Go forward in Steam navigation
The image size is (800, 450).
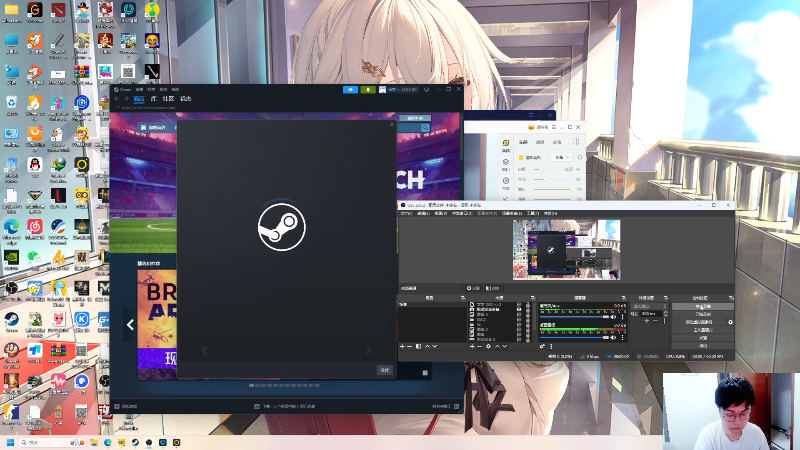126,98
